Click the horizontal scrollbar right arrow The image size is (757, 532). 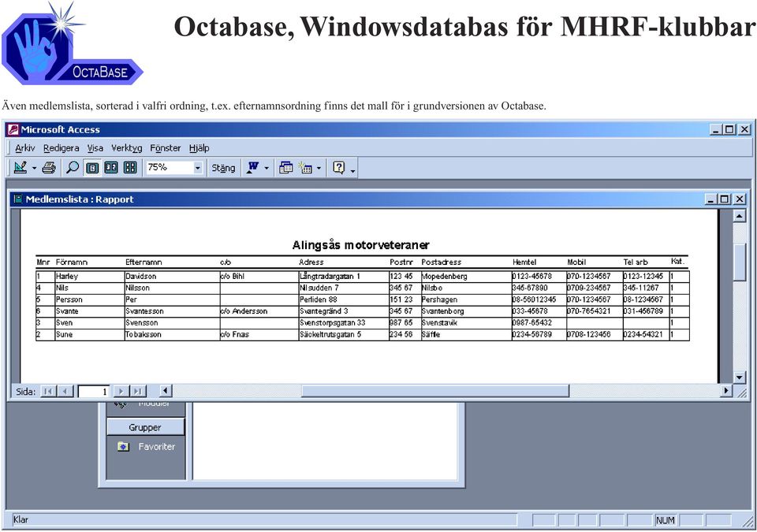click(x=725, y=391)
